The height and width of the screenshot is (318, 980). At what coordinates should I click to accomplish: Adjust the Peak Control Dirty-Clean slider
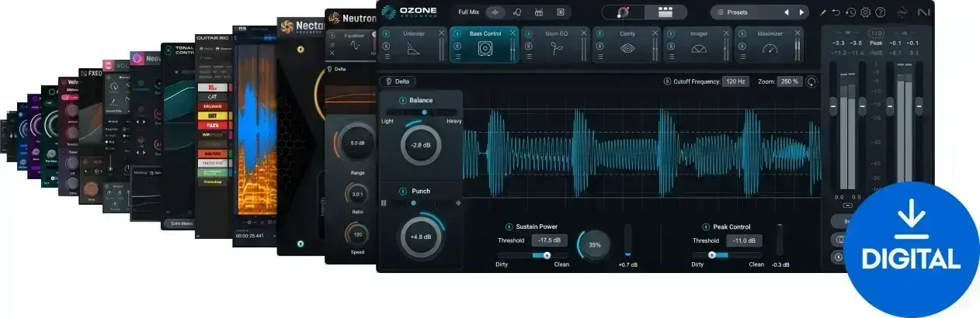[x=728, y=254]
